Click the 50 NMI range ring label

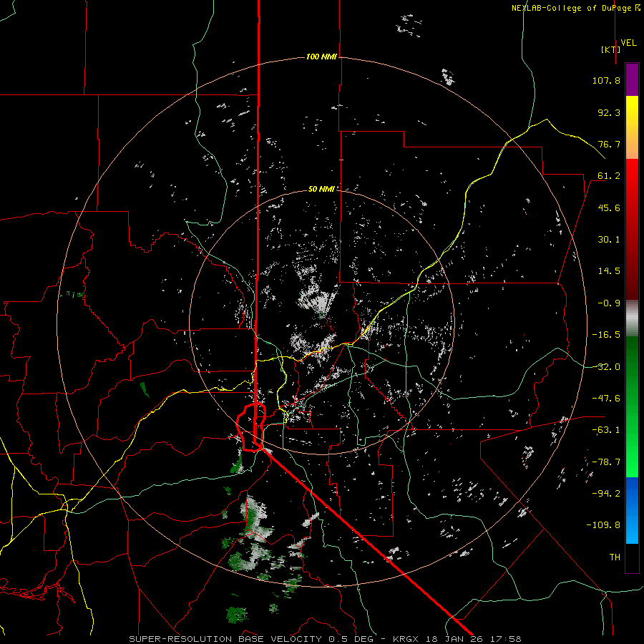321,189
